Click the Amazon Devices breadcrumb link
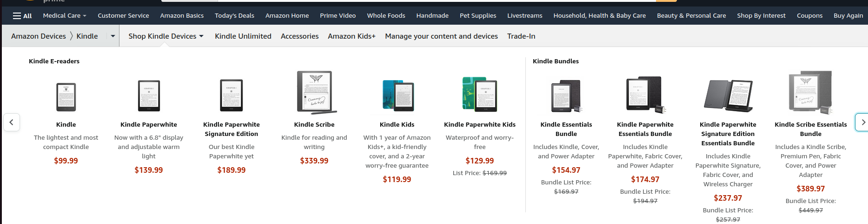Viewport: 868px width, 224px height. point(39,36)
